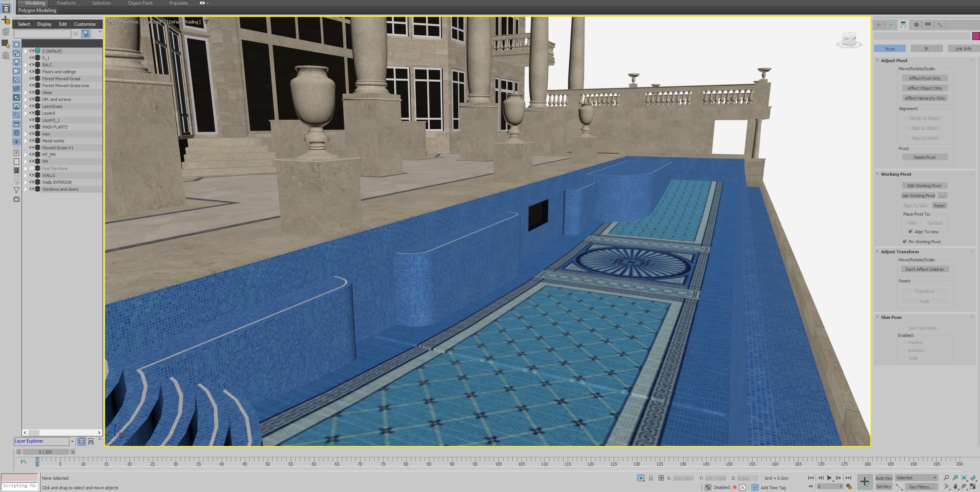This screenshot has height=492, width=980.
Task: Open the explorer Display menu
Action: pos(44,24)
